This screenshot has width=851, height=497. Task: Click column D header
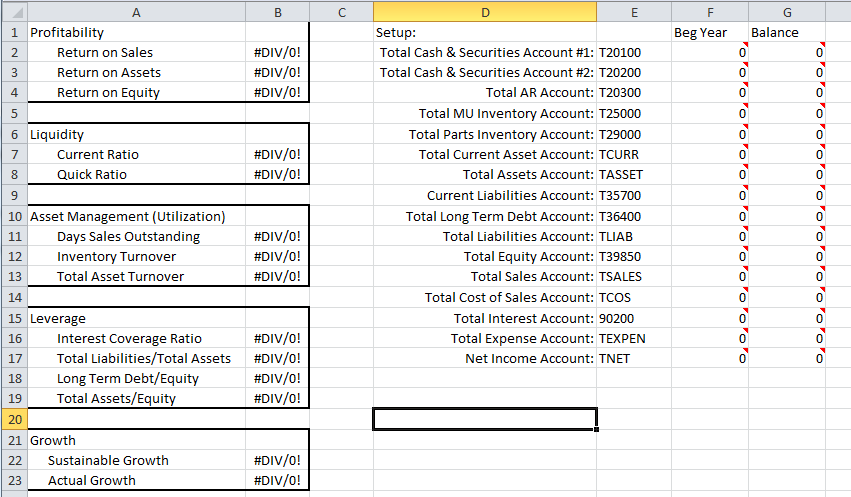(485, 11)
